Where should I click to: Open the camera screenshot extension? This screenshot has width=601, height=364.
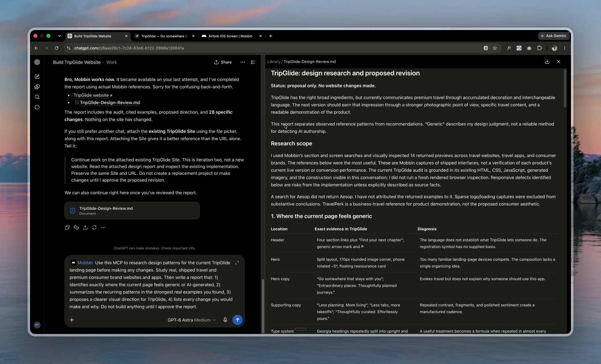[x=529, y=48]
